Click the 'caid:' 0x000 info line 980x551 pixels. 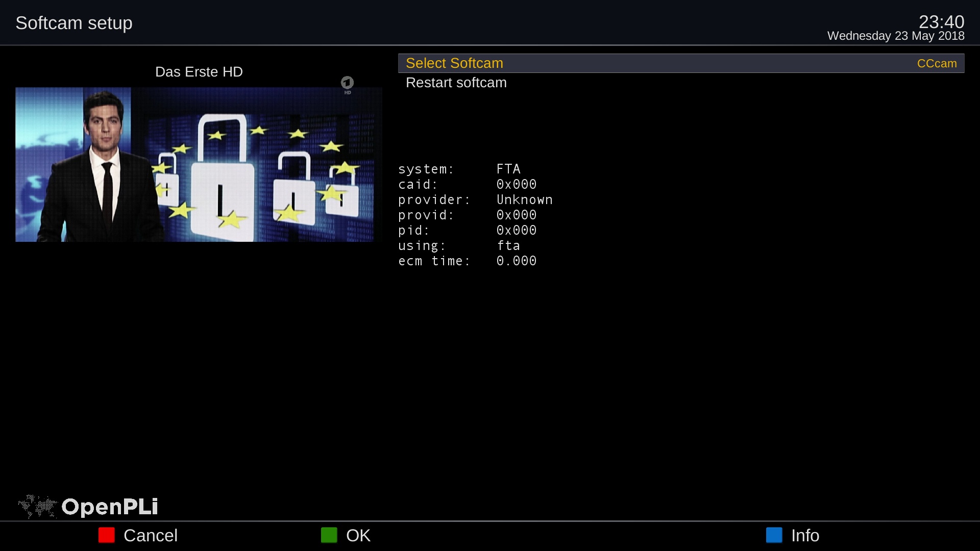(x=468, y=184)
